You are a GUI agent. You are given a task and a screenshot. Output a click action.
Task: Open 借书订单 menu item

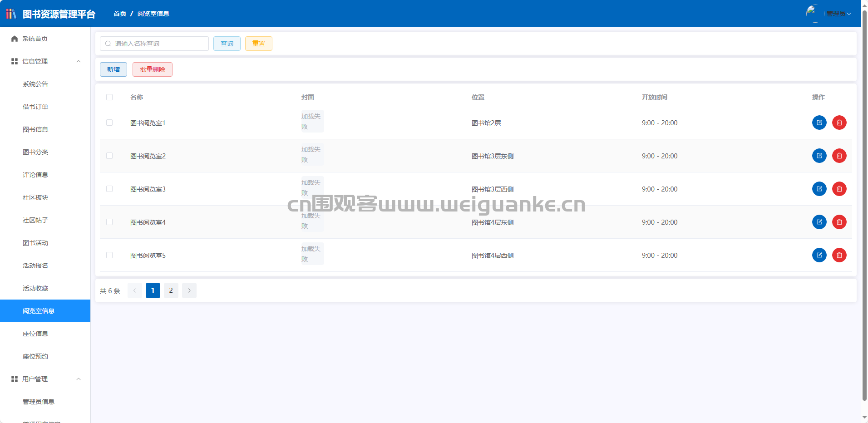pos(45,107)
